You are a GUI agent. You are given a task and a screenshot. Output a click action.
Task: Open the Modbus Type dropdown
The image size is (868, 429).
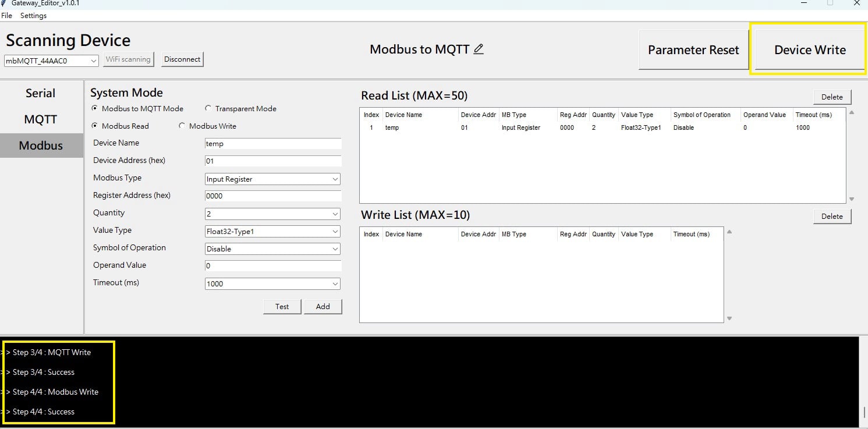click(272, 179)
